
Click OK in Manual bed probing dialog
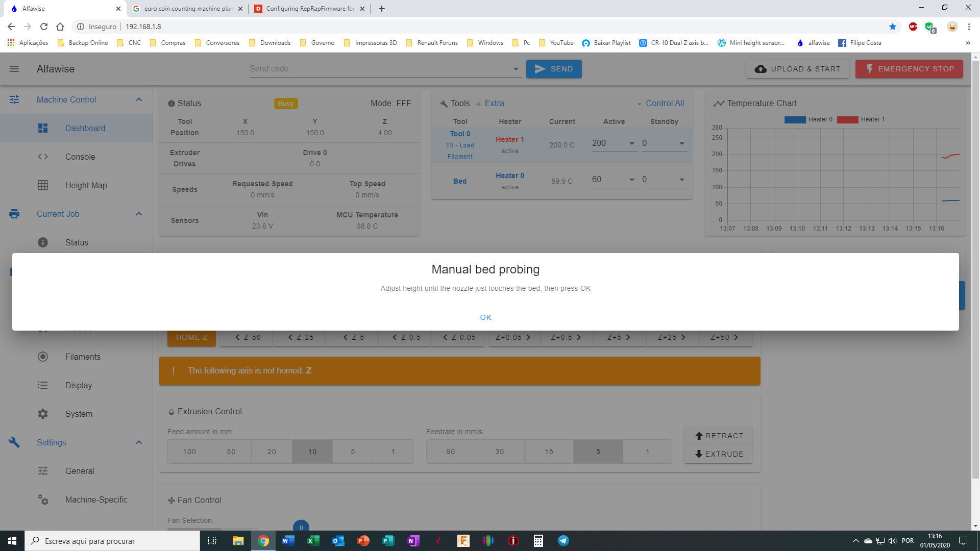coord(485,317)
